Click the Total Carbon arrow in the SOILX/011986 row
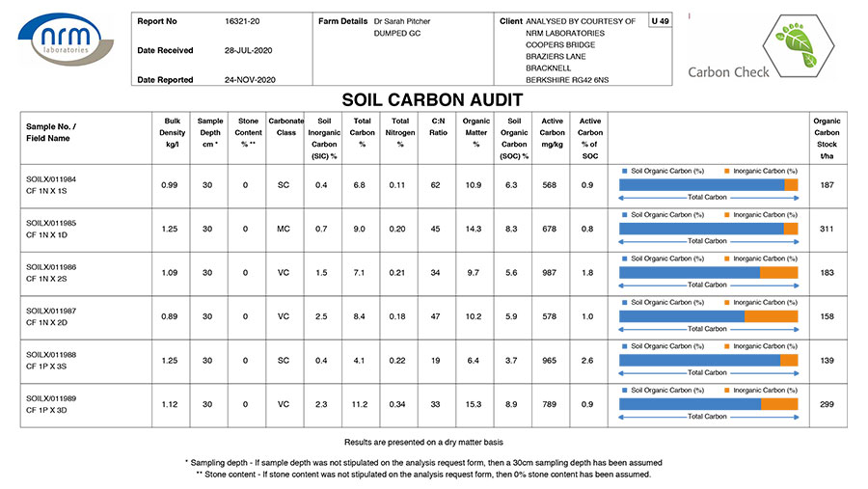The height and width of the screenshot is (489, 868). (708, 285)
